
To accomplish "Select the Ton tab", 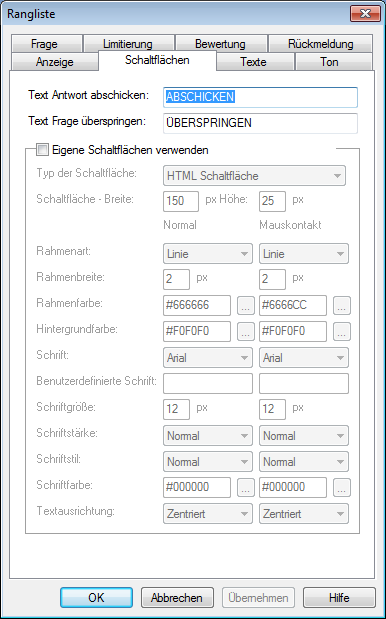I will click(x=329, y=62).
